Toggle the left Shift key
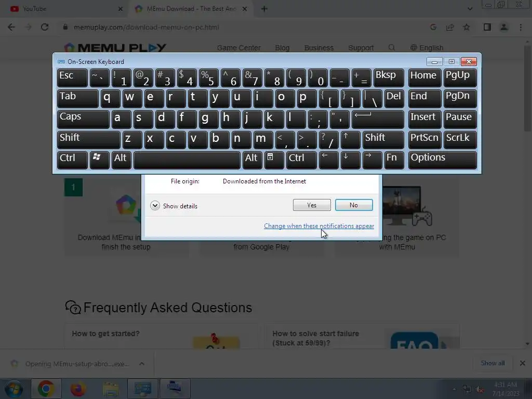 pos(88,140)
